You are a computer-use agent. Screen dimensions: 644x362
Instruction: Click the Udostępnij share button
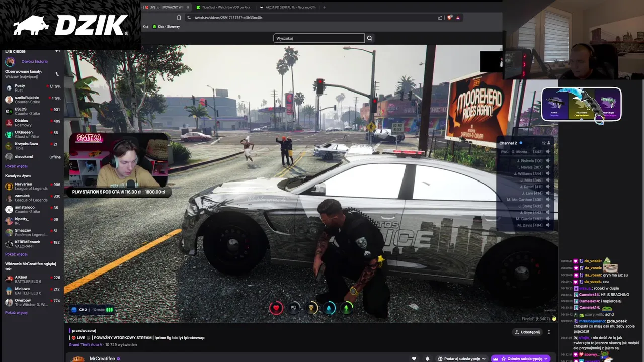point(527,332)
